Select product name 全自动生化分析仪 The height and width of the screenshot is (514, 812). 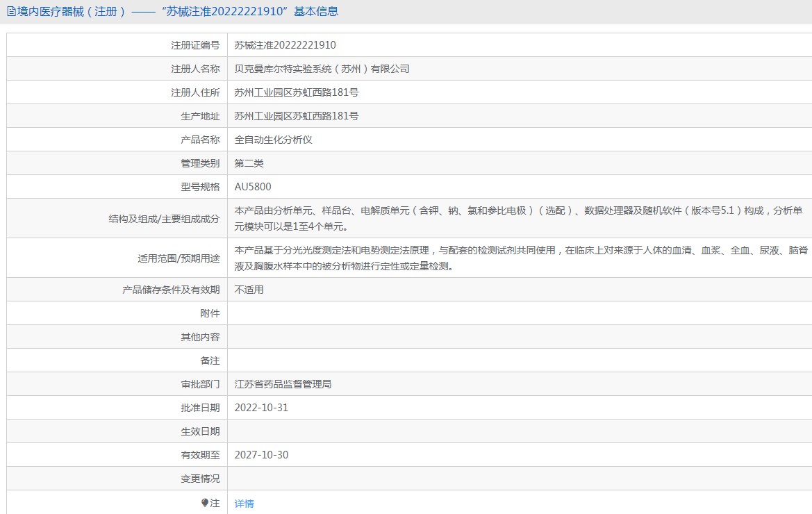click(273, 140)
